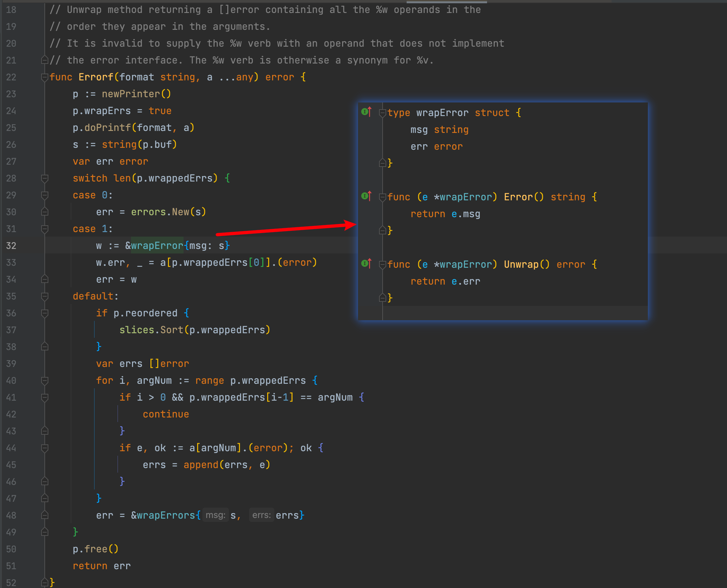Viewport: 727px width, 588px height.
Task: Click 'return e.err' in popup
Action: click(445, 281)
